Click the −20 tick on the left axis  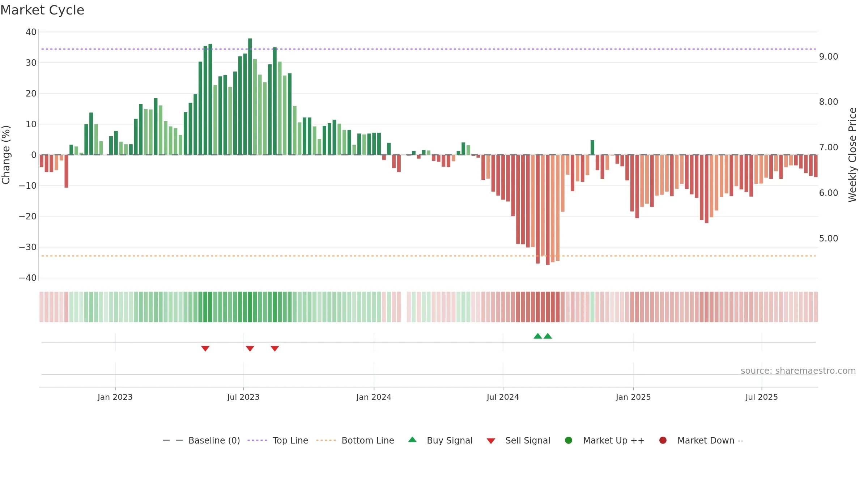28,217
